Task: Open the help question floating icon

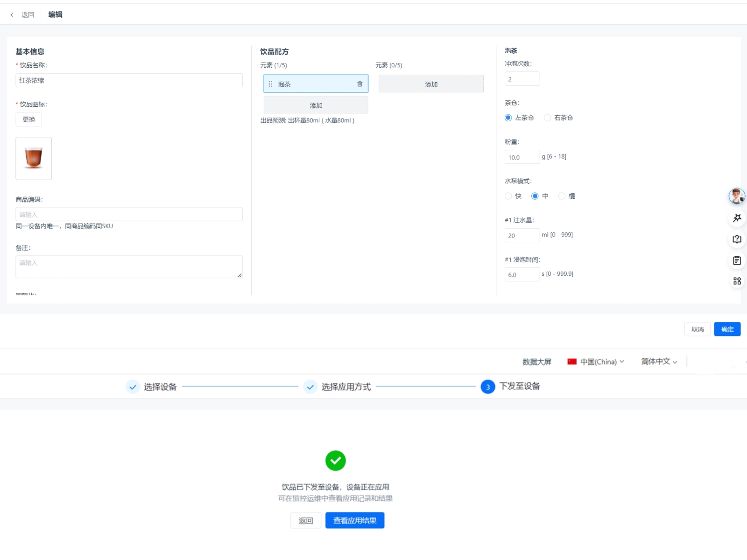Action: [737, 239]
